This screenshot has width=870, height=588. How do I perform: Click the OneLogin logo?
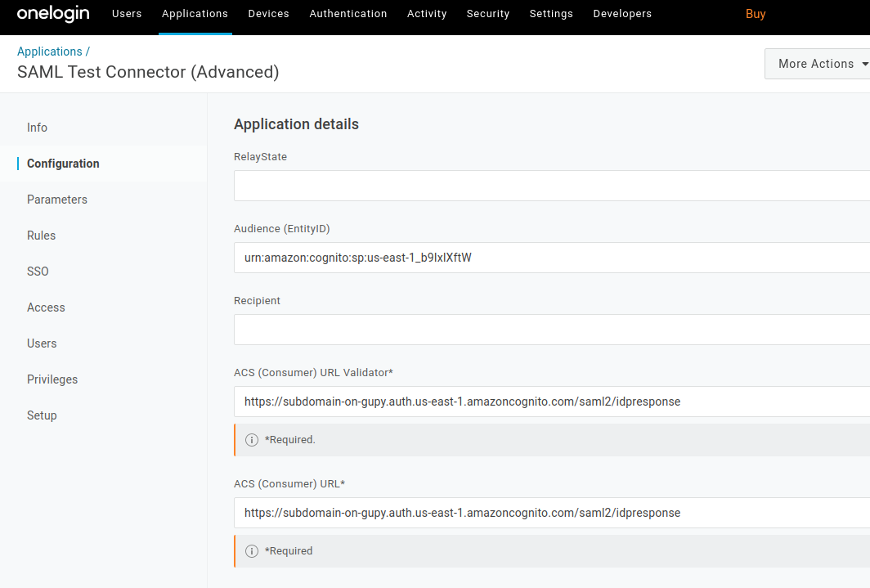[x=52, y=13]
